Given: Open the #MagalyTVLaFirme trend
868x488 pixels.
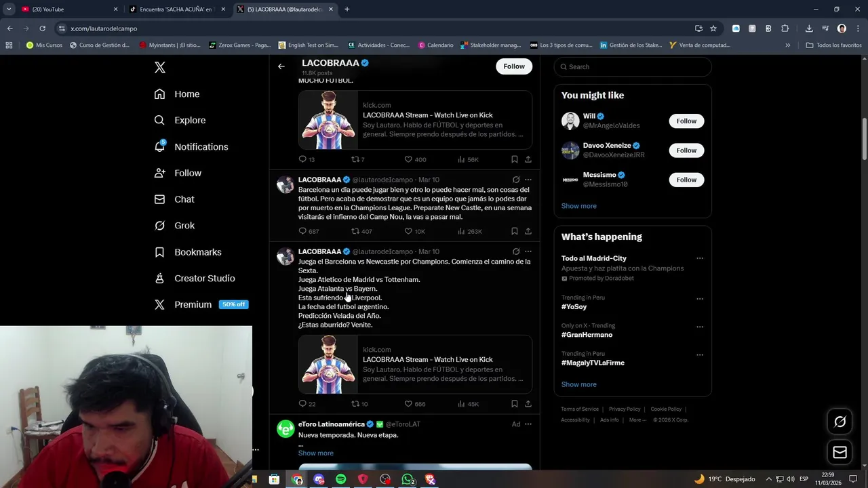Looking at the screenshot, I should click(593, 363).
